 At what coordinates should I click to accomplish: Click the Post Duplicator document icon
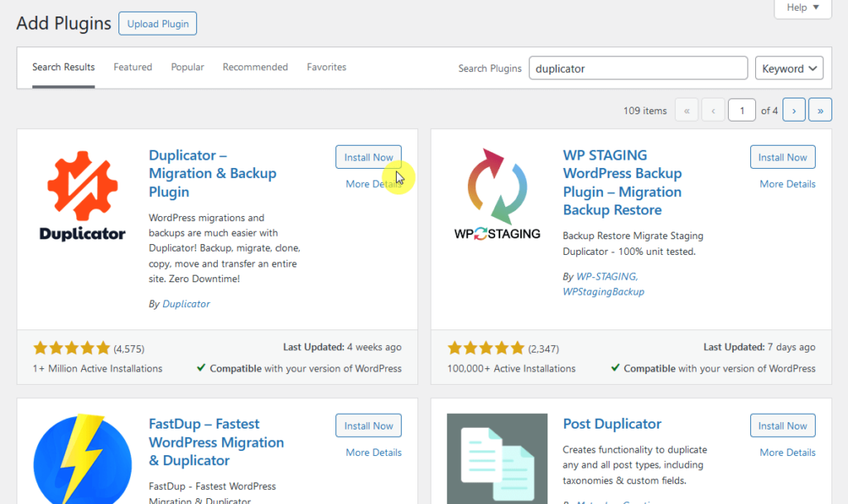(x=497, y=459)
